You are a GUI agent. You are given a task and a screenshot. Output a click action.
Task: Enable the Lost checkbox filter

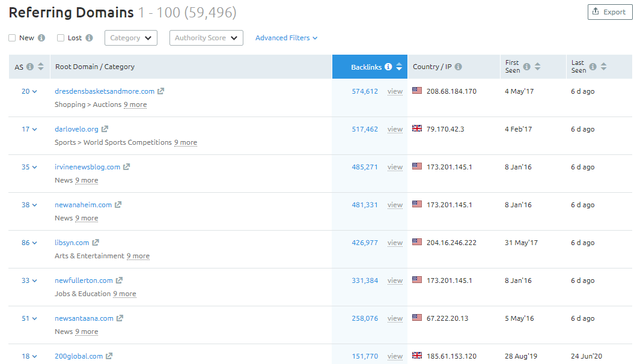pos(61,38)
